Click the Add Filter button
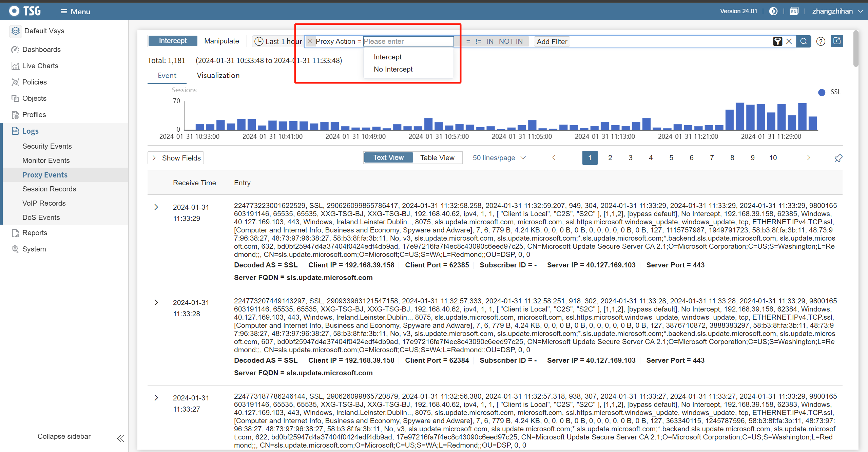 point(552,41)
